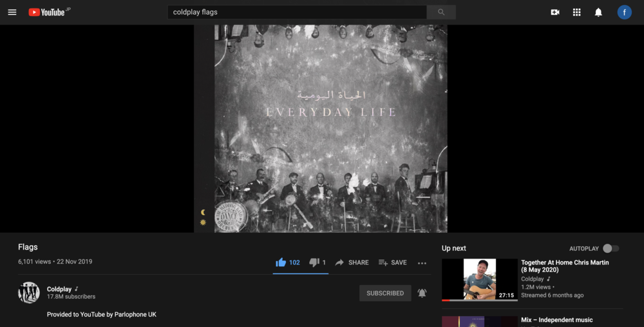The width and height of the screenshot is (644, 327).
Task: Open the account avatar menu
Action: (x=624, y=12)
